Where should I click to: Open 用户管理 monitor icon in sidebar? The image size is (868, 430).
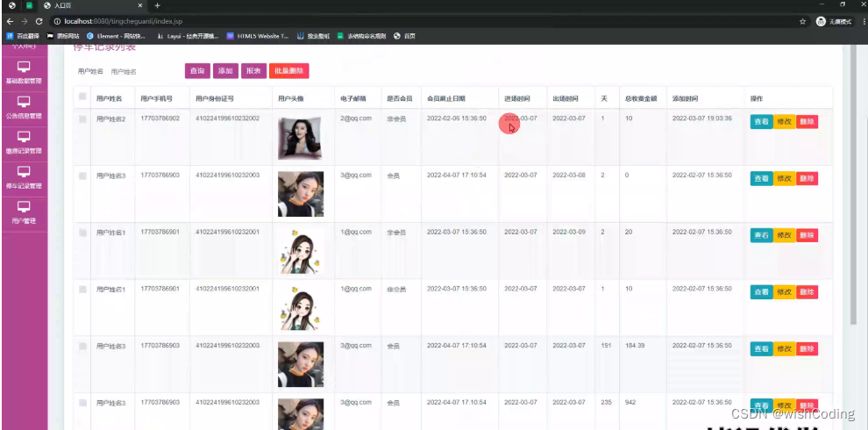click(24, 207)
